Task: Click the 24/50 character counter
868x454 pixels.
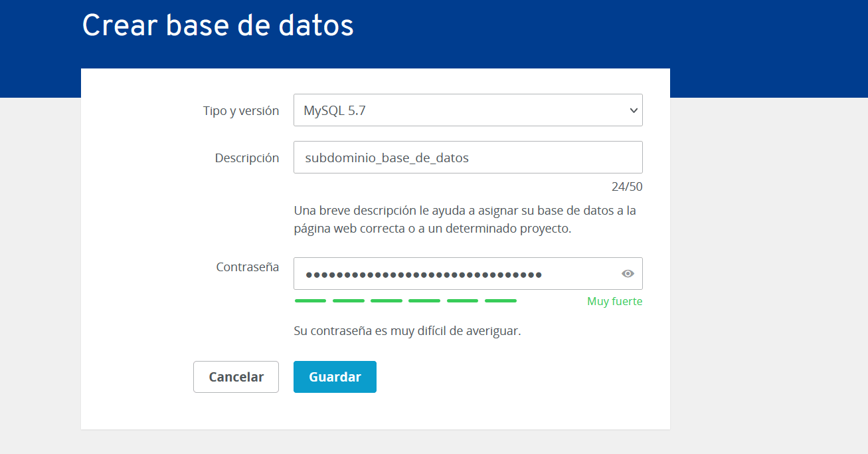Action: tap(627, 187)
